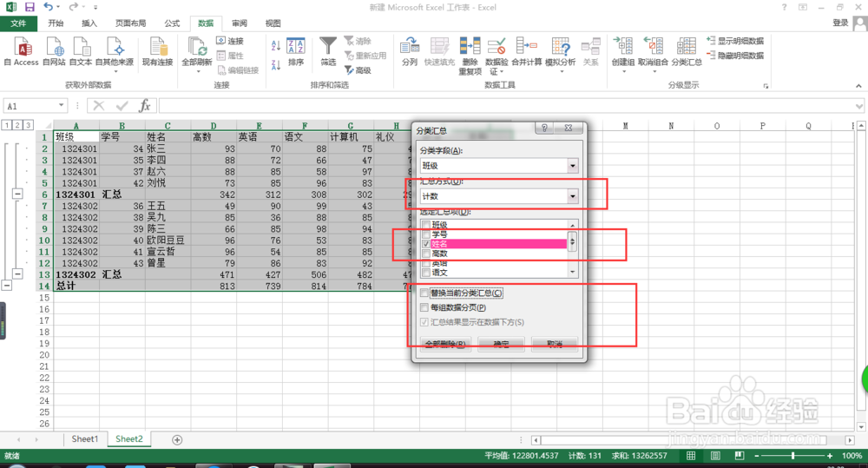Check the 学号 item in subtotal list
868x468 pixels.
(425, 234)
